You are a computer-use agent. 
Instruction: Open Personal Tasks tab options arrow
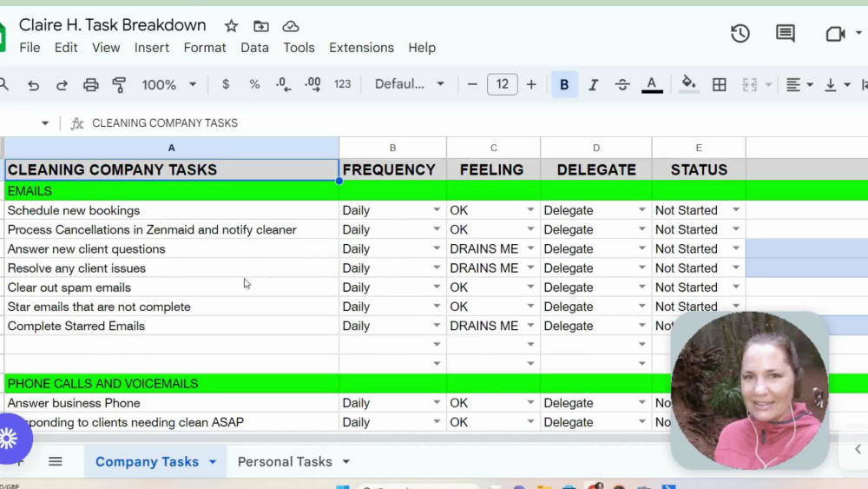click(346, 462)
